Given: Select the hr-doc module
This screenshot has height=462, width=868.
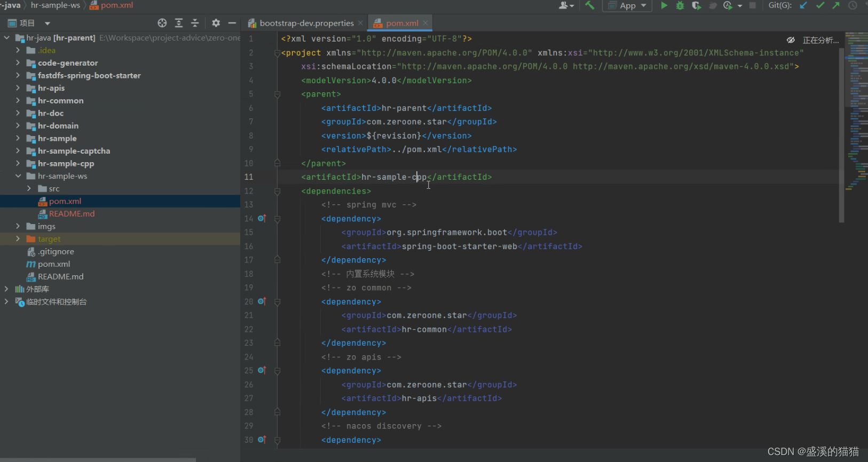Looking at the screenshot, I should click(51, 113).
